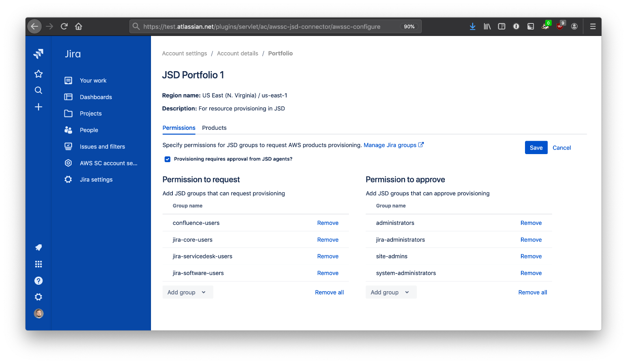The height and width of the screenshot is (364, 627).
Task: Open Add group dropdown under Permission to request
Action: pyautogui.click(x=188, y=292)
